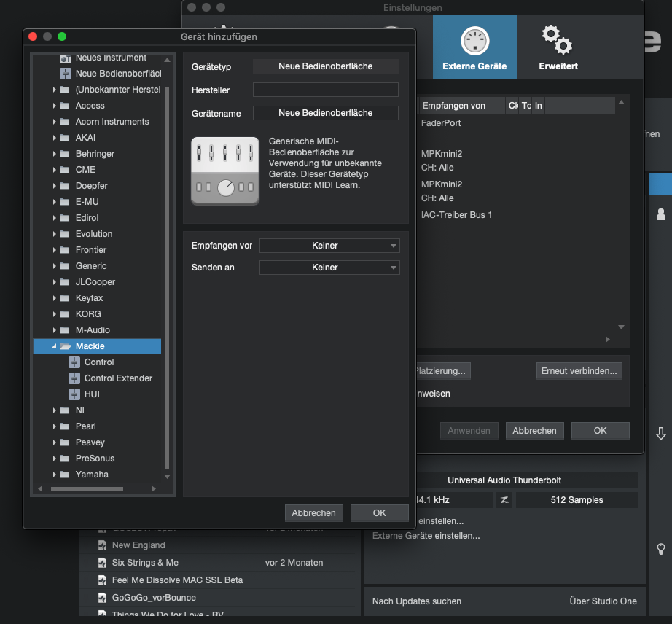Viewport: 672px width, 624px height.
Task: Expand the M-Audio folder
Action: click(x=54, y=330)
